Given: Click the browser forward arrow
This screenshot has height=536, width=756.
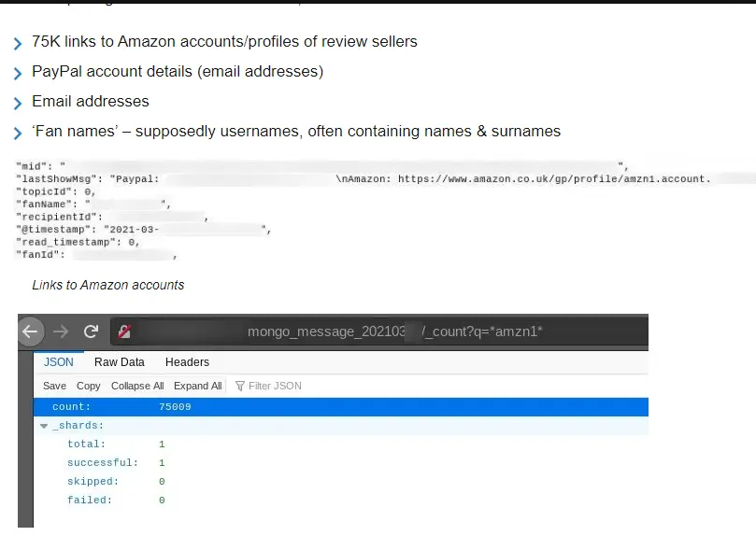Looking at the screenshot, I should pyautogui.click(x=61, y=331).
